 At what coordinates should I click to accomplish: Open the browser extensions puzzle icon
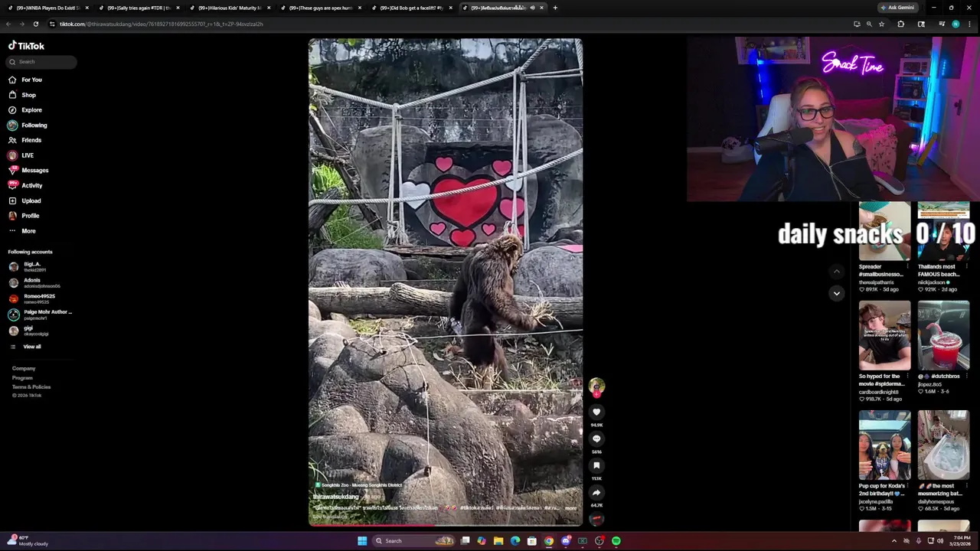(900, 24)
